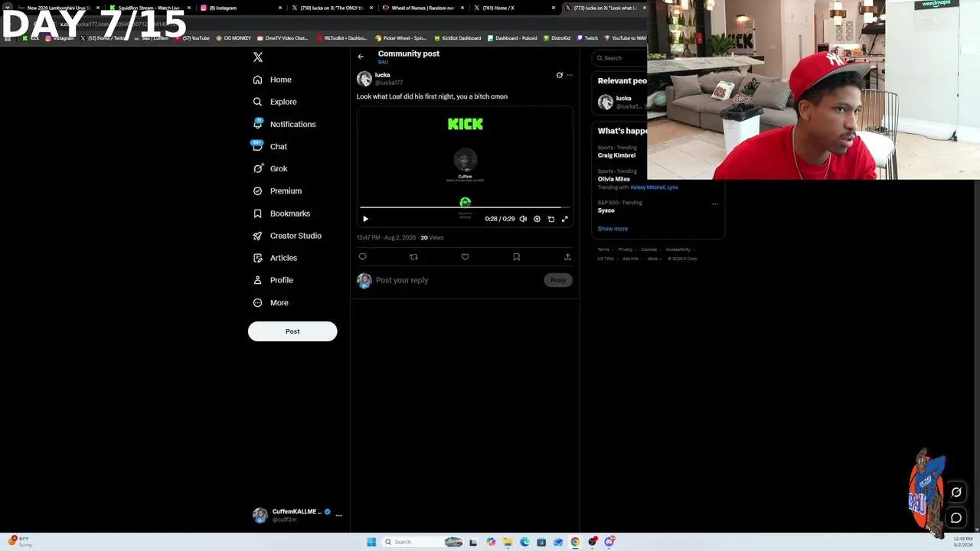
Task: Open the Twitch bookmark
Action: 587,38
